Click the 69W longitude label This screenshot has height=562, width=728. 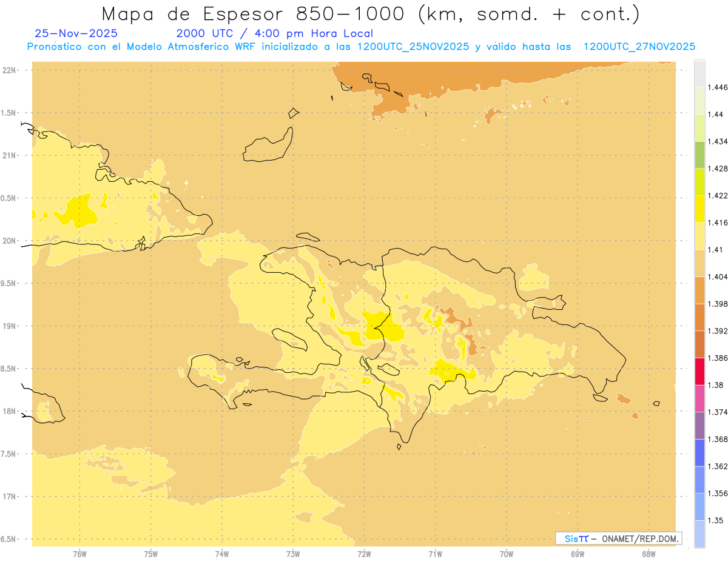pos(578,554)
